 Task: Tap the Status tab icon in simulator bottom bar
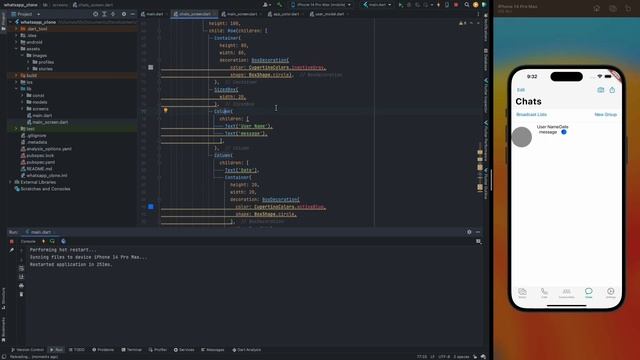pos(522,292)
